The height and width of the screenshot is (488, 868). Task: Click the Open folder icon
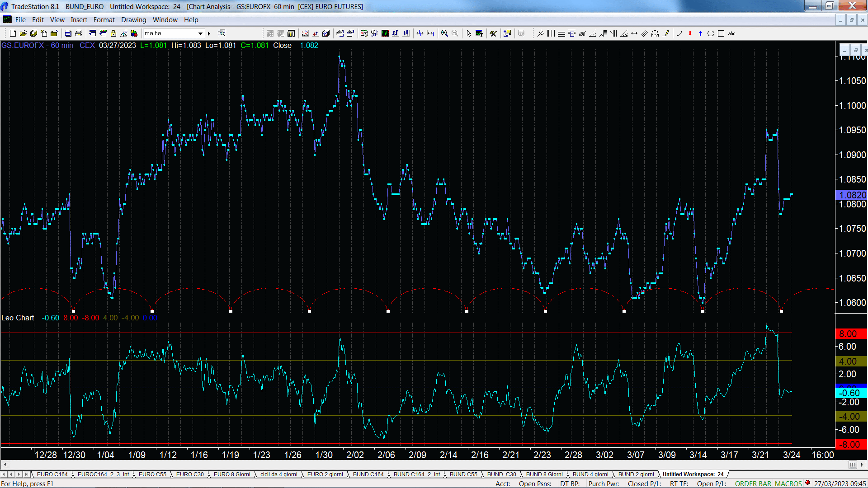click(23, 33)
